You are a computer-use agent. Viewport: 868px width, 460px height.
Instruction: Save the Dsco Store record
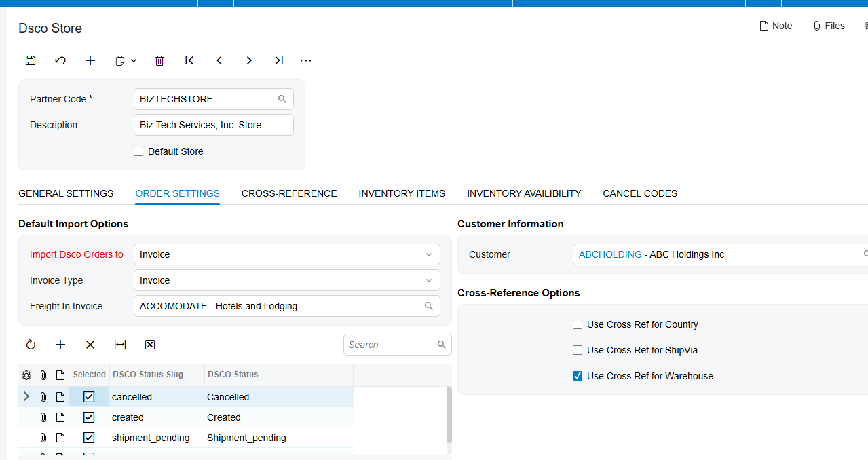click(x=31, y=60)
